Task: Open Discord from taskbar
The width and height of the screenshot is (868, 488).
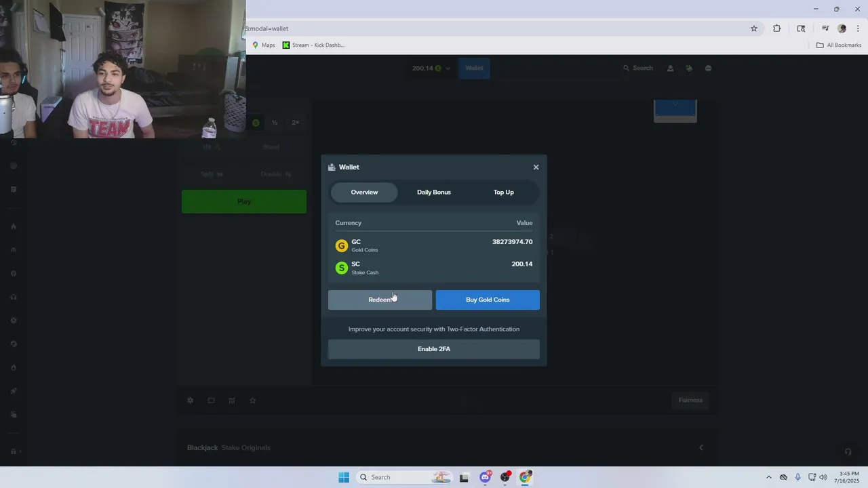Action: [485, 477]
